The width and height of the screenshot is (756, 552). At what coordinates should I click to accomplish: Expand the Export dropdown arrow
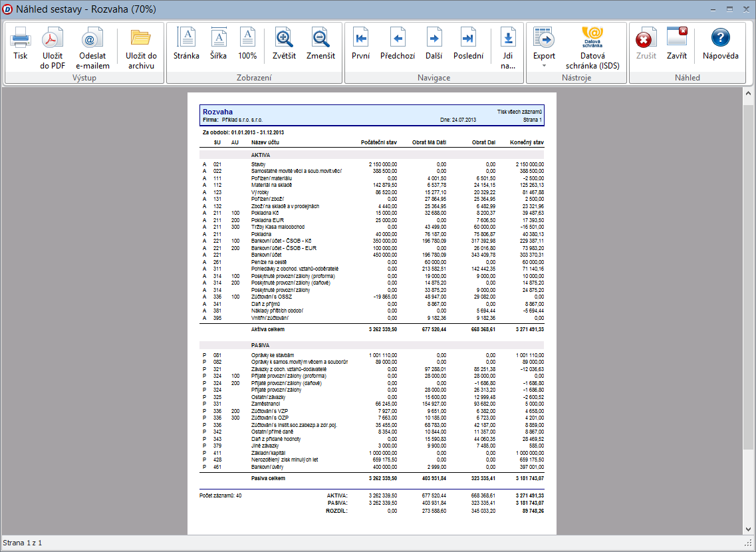(x=544, y=66)
